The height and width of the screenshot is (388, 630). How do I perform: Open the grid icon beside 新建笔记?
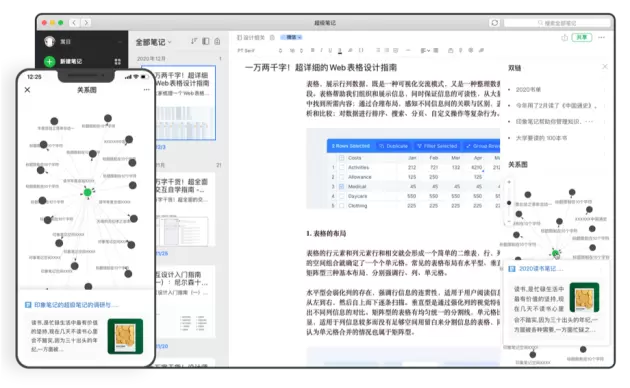118,61
